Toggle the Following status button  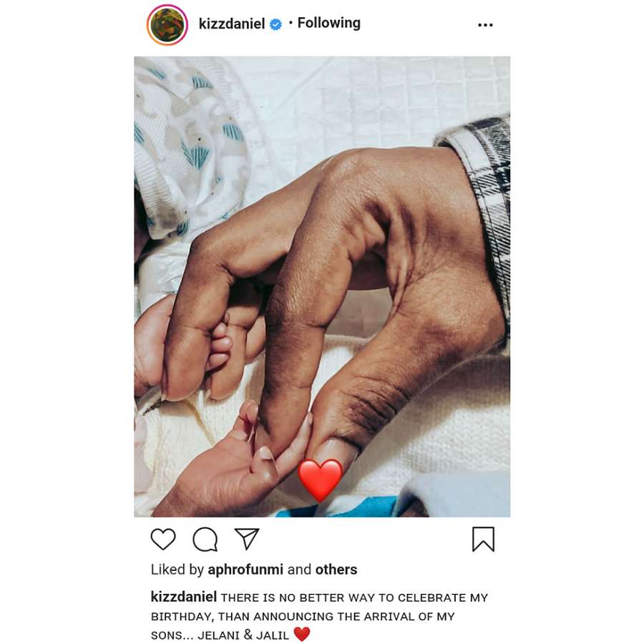(x=328, y=23)
